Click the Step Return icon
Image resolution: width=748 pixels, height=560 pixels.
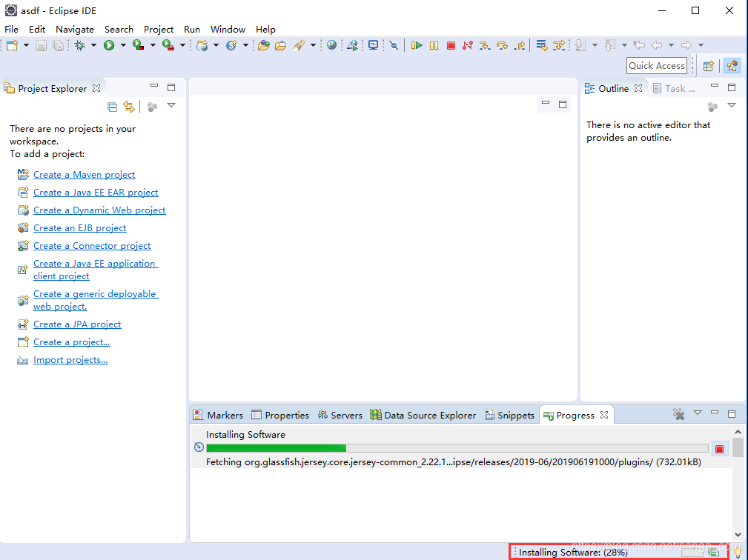click(520, 45)
